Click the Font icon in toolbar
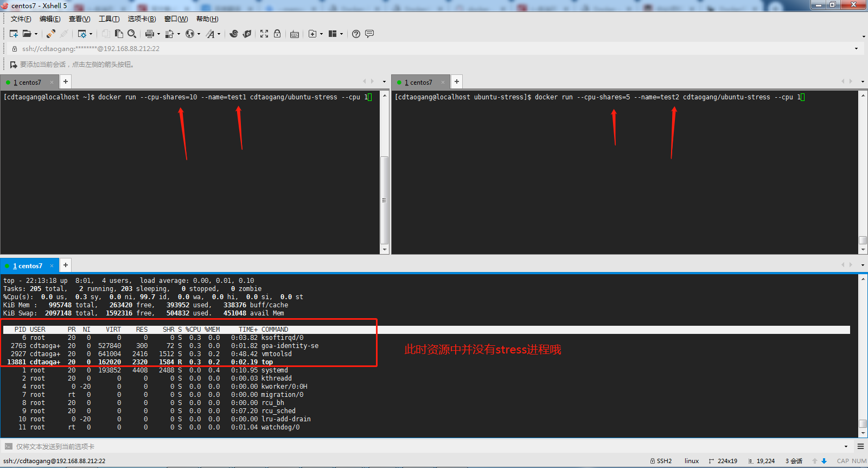This screenshot has width=868, height=468. [x=210, y=34]
